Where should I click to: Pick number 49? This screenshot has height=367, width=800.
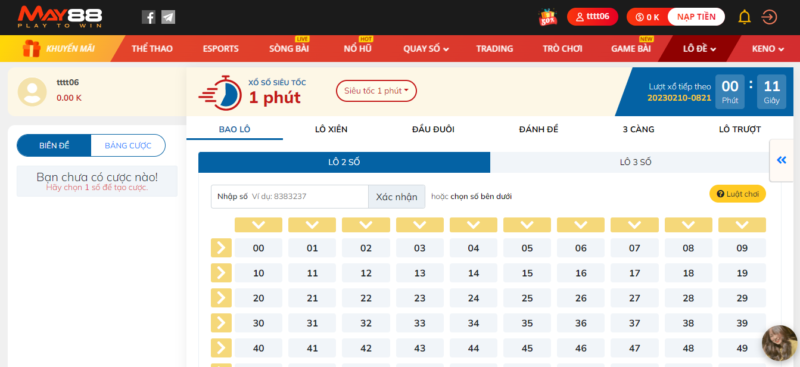[x=742, y=348]
